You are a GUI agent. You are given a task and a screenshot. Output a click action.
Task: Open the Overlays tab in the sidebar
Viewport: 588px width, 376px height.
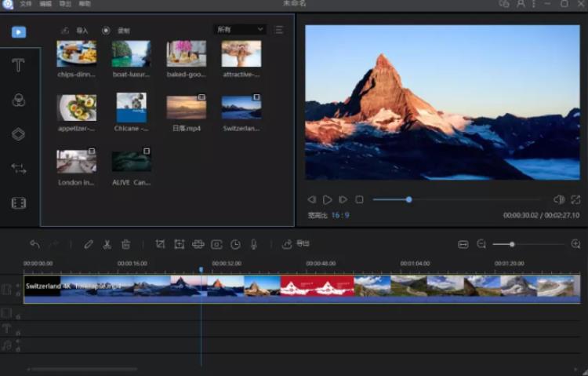pyautogui.click(x=19, y=134)
